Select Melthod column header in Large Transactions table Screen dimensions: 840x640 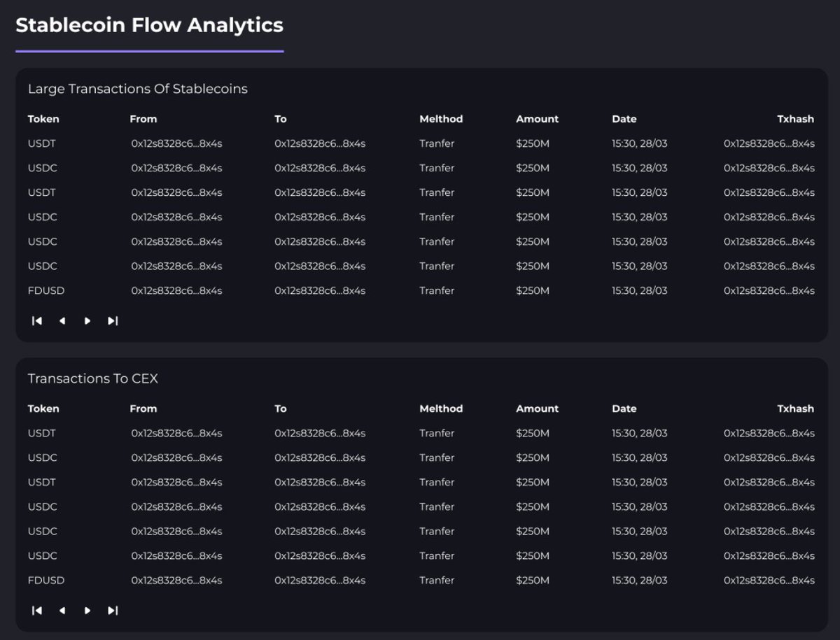[x=441, y=119]
